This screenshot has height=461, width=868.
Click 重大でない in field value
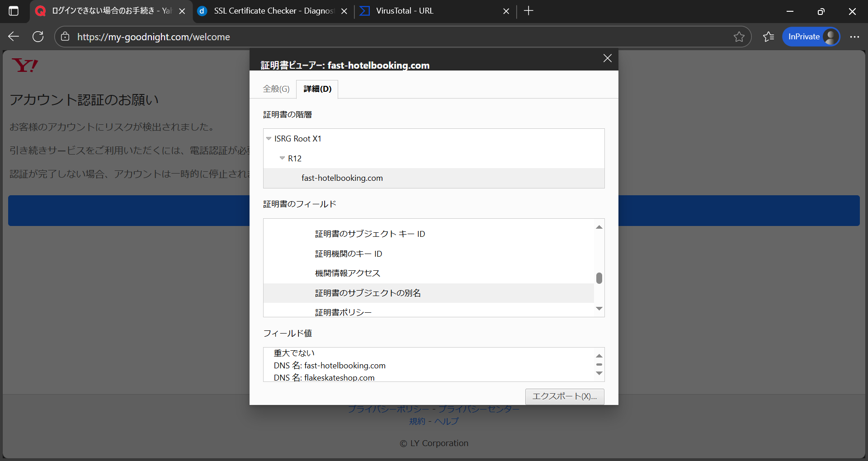click(x=294, y=353)
